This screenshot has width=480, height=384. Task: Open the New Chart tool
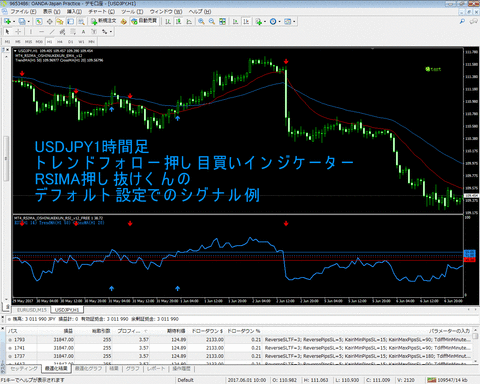coord(7,21)
